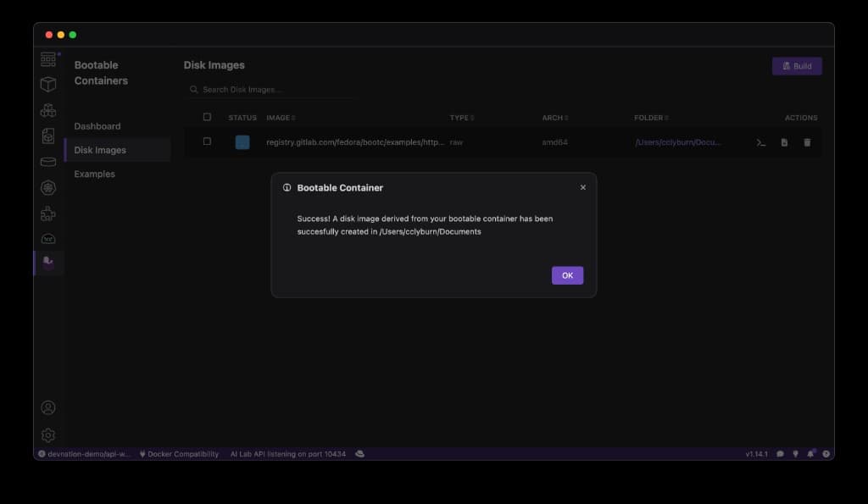Image resolution: width=868 pixels, height=504 pixels.
Task: Sort table by the TYPE column
Action: point(461,118)
